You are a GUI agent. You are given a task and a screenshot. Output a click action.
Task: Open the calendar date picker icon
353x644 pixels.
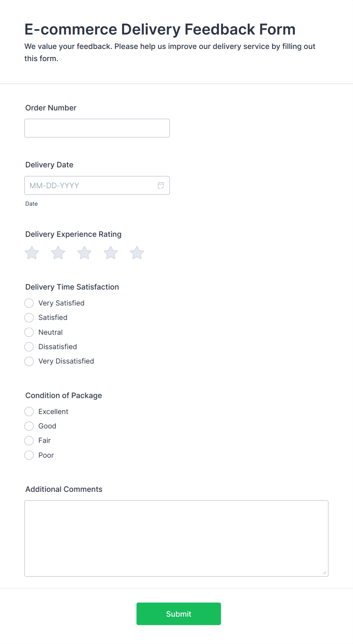[x=161, y=186]
